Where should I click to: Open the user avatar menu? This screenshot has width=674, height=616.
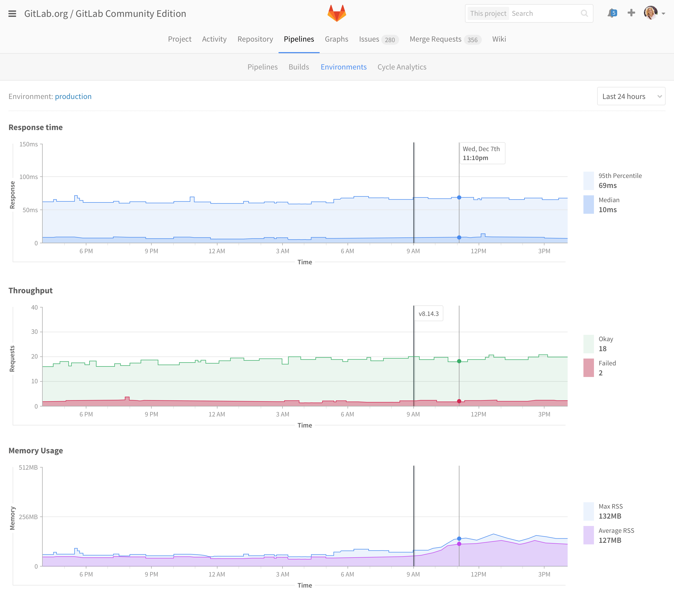(x=651, y=13)
